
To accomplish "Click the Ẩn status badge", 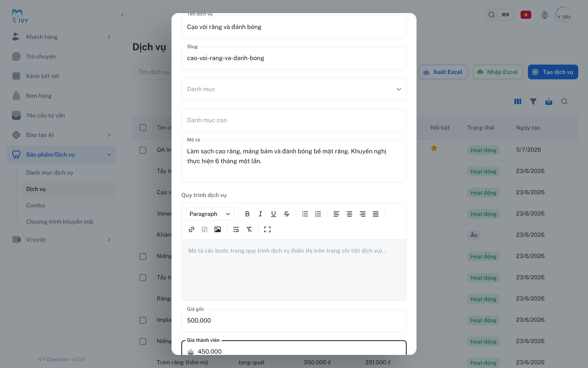I will pyautogui.click(x=473, y=235).
